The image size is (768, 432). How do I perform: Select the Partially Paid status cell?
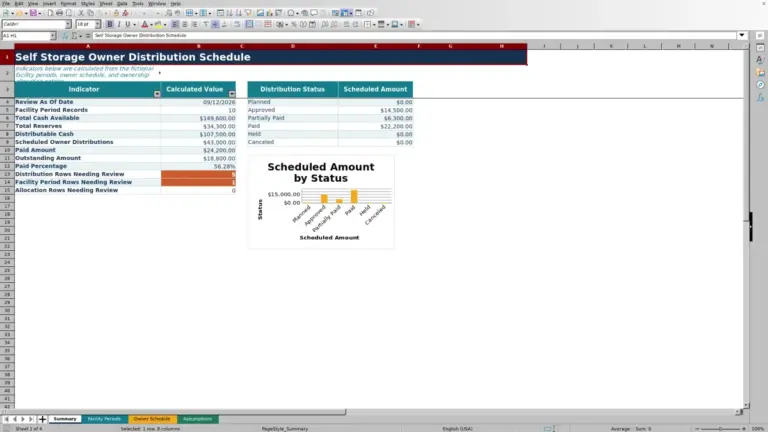point(292,118)
